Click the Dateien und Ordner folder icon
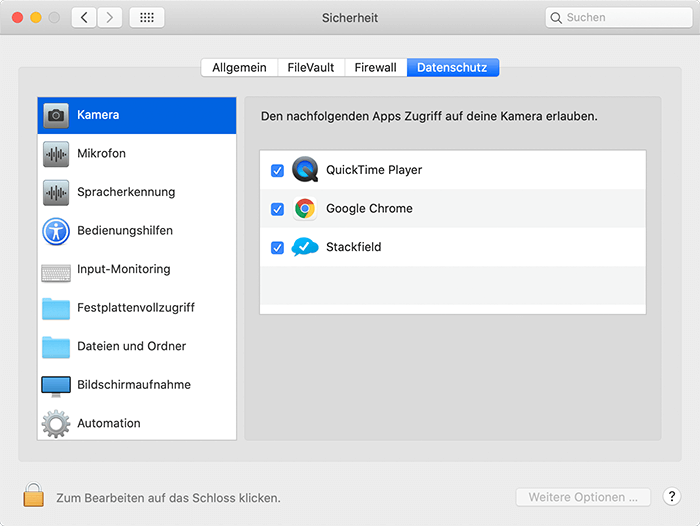700x526 pixels. pyautogui.click(x=56, y=347)
